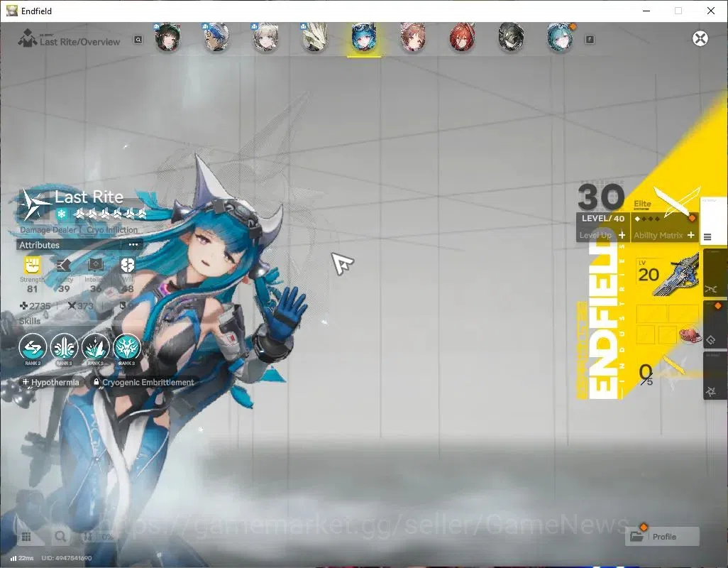
Task: Click the LEVEL/ 40 label
Action: tap(602, 218)
